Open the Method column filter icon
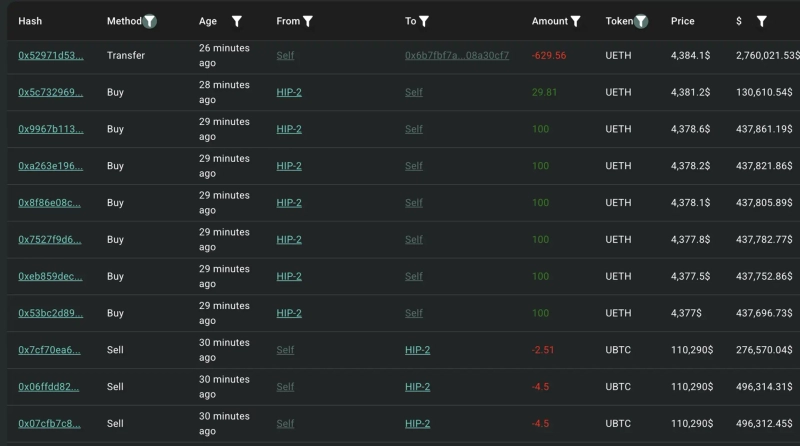 [x=149, y=21]
